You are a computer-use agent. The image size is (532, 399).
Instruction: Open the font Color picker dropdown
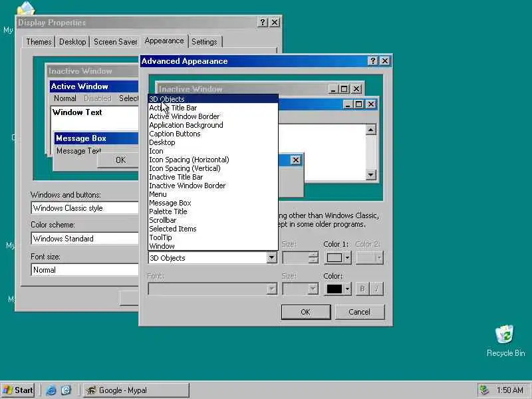pos(337,289)
